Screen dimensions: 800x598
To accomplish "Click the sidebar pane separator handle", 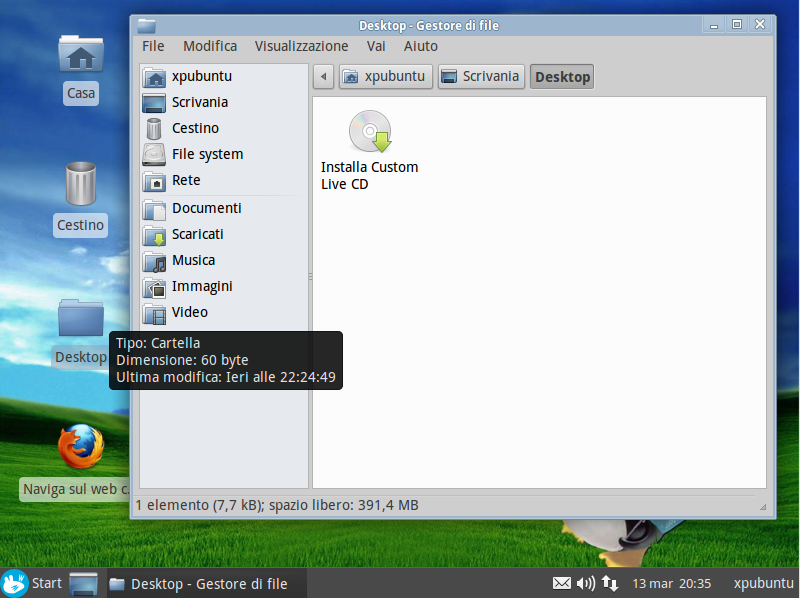I will 310,276.
